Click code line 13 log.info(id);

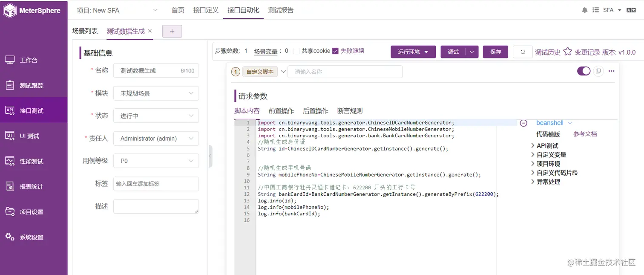(x=277, y=201)
